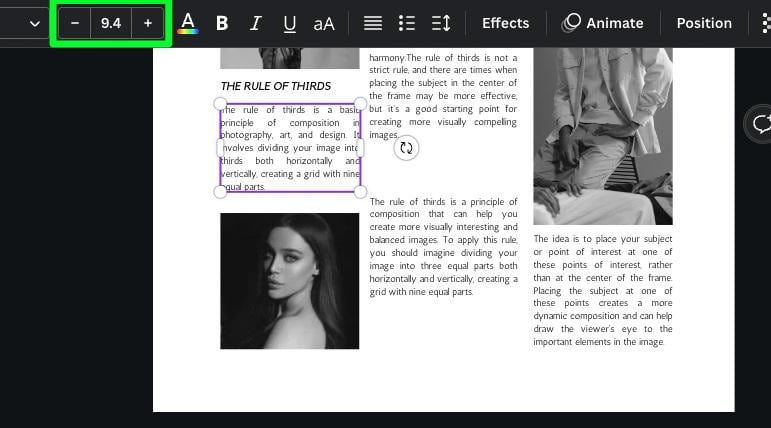
Task: Select paragraph starting 'The idea is to place'
Action: 603,290
